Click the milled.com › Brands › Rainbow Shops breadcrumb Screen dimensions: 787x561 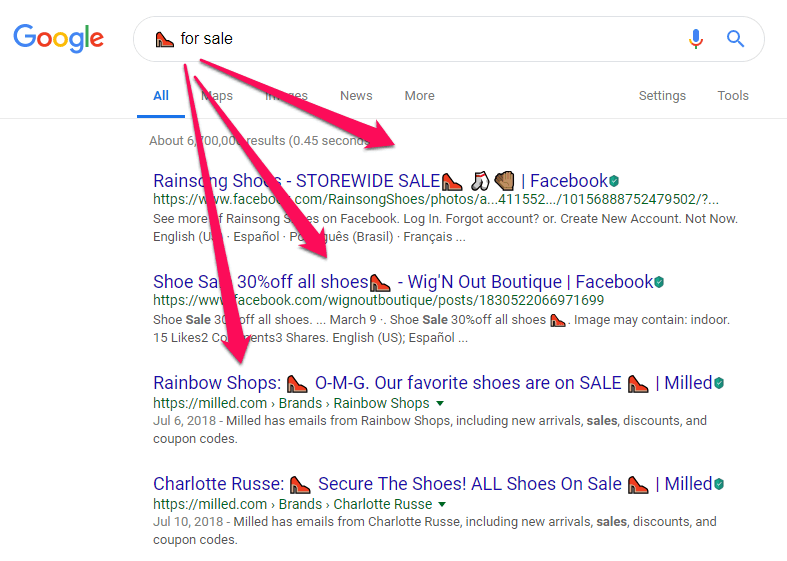(x=291, y=403)
